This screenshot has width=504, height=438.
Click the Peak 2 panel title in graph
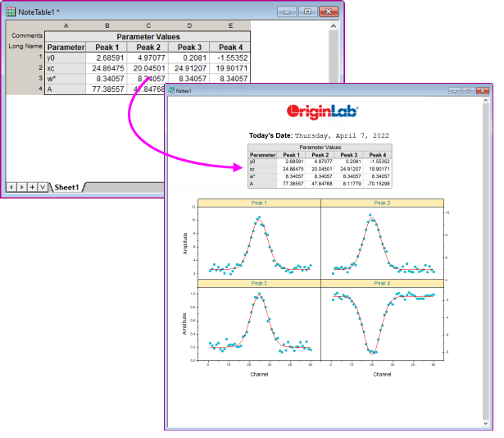(382, 203)
